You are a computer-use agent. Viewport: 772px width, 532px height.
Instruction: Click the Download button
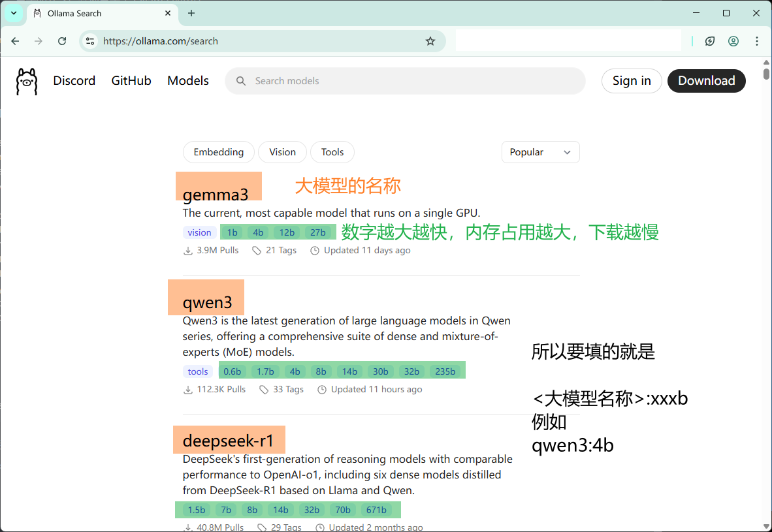pyautogui.click(x=707, y=81)
